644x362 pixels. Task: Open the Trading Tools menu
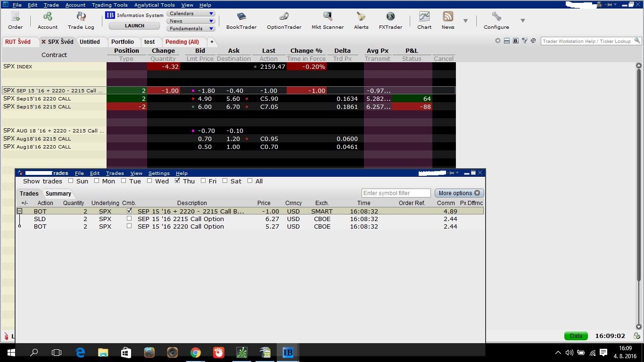tap(109, 5)
